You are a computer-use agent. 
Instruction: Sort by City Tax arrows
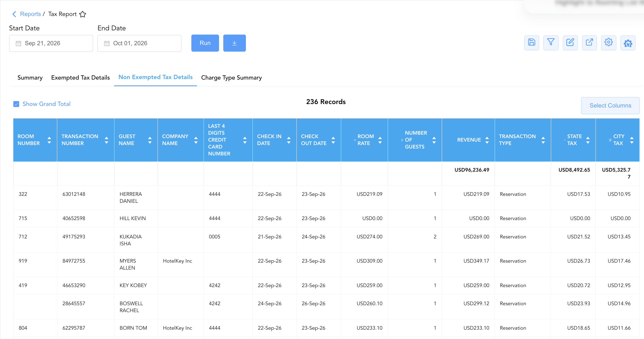[632, 140]
